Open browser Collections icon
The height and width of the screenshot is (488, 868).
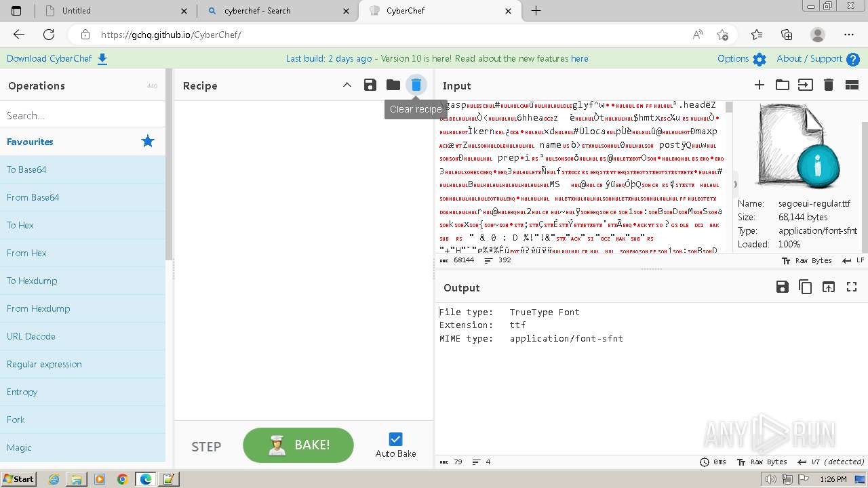click(x=787, y=35)
